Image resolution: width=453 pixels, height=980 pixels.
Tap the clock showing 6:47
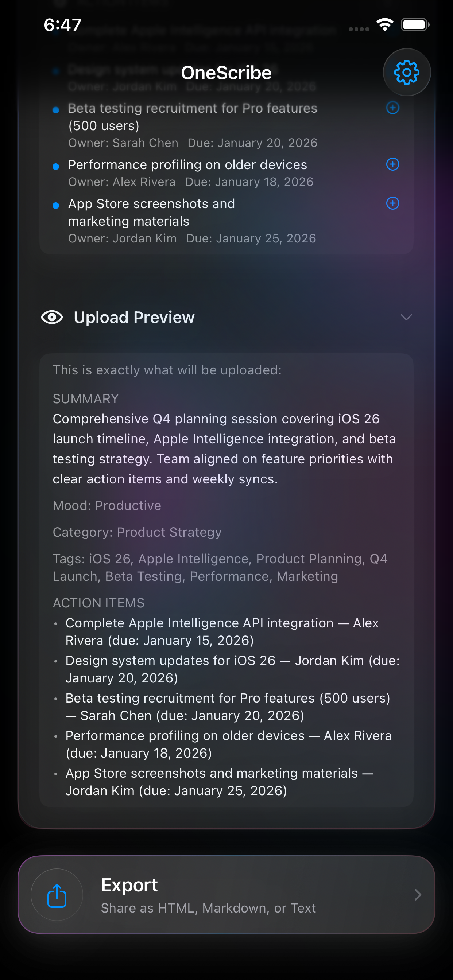pos(62,25)
